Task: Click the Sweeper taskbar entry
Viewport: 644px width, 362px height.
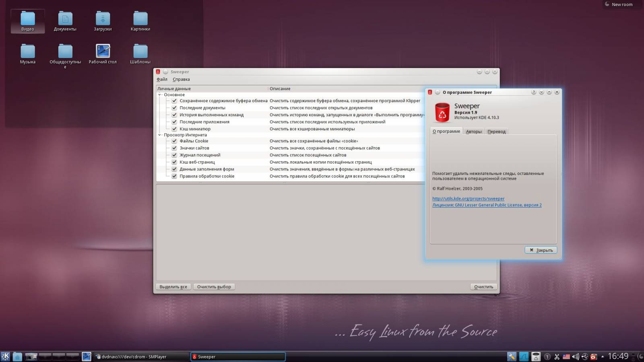Action: tap(238, 357)
